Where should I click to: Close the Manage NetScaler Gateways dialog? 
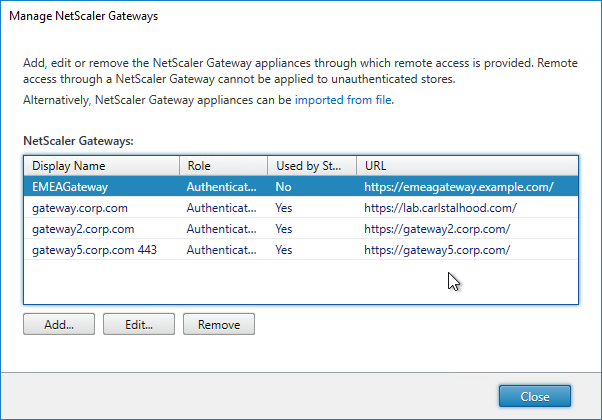point(534,396)
